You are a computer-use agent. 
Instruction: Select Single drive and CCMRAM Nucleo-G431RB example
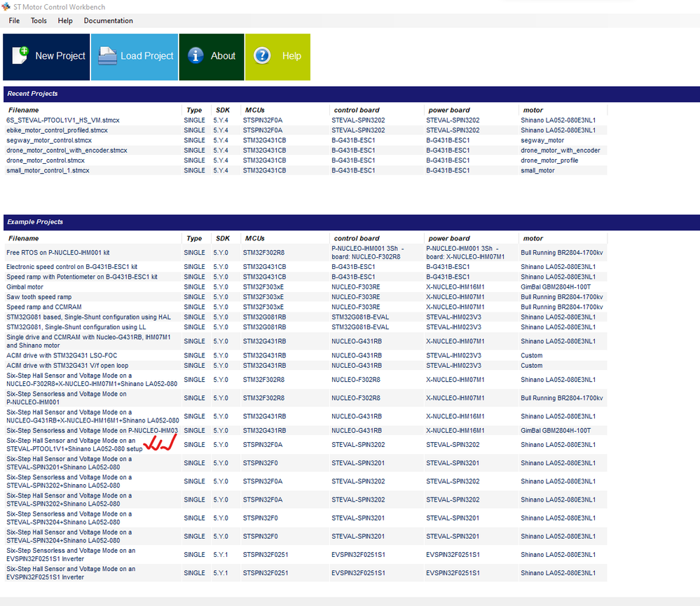point(88,341)
